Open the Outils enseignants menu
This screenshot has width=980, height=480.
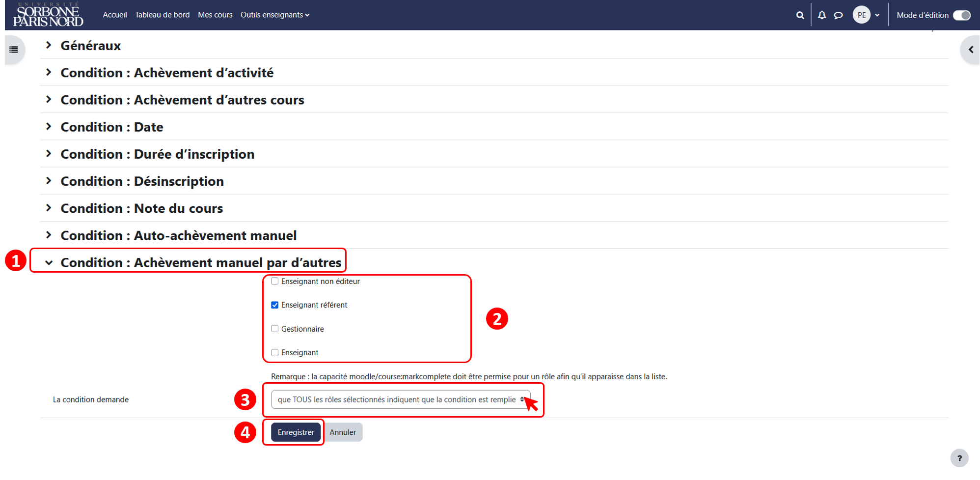(275, 15)
